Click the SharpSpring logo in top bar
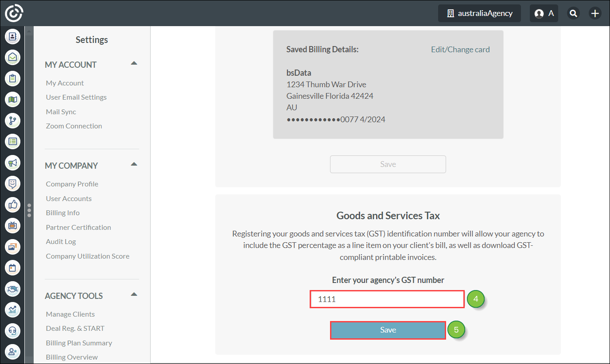Viewport: 610px width, 364px height. coord(14,13)
